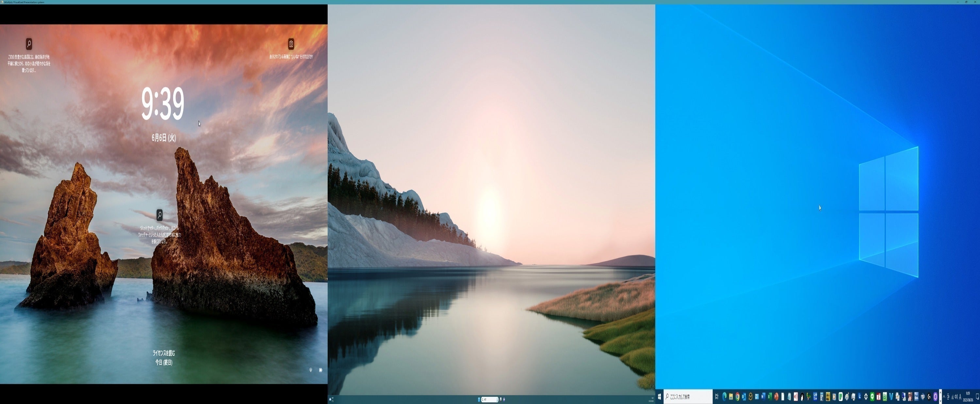980x404 pixels.
Task: Open Microsoft Edge from the Windows 10 taskbar
Action: click(724, 397)
